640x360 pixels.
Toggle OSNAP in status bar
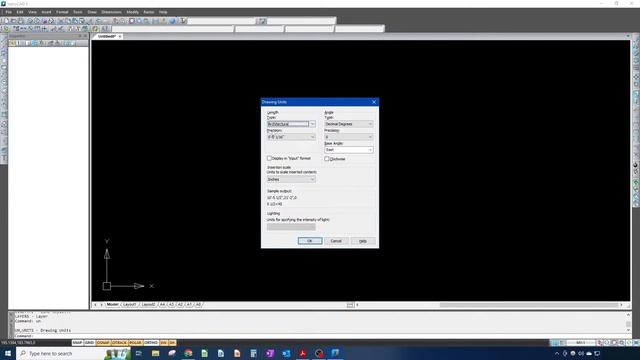coord(103,343)
